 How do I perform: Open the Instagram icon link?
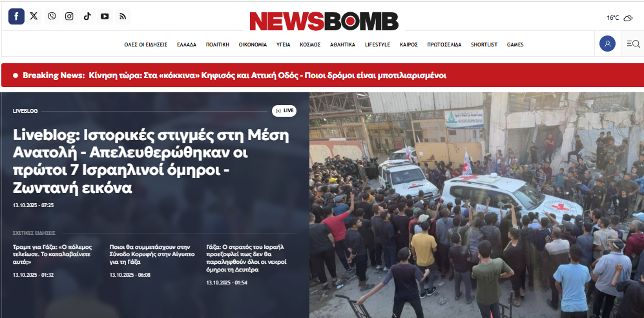[69, 16]
